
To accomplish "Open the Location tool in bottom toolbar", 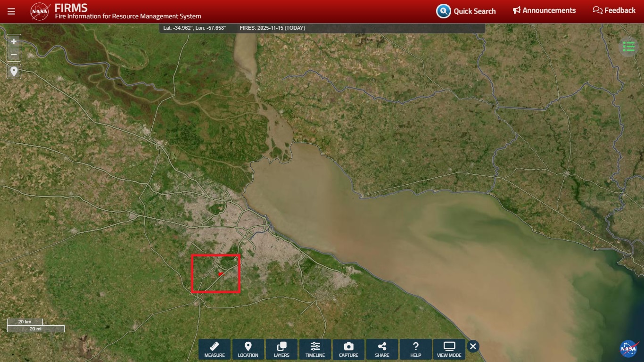I will (x=248, y=349).
